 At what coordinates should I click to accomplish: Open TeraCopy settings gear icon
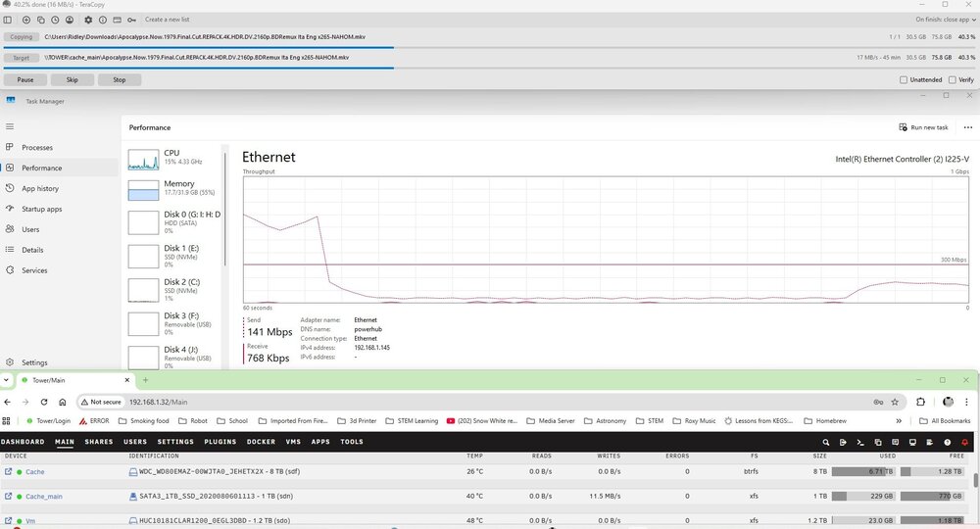point(88,20)
